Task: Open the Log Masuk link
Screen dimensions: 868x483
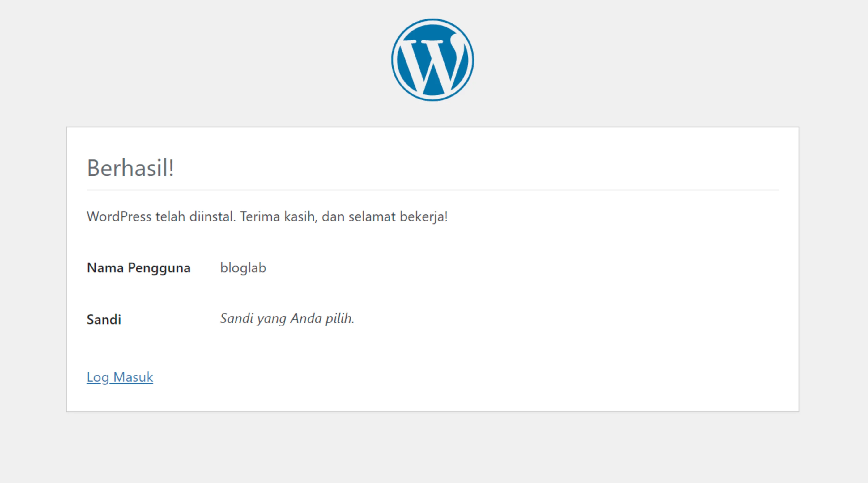Action: pos(120,377)
